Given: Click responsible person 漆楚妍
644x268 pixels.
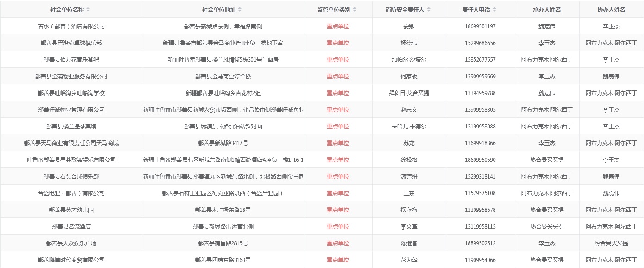Looking at the screenshot, I should click(x=409, y=177).
